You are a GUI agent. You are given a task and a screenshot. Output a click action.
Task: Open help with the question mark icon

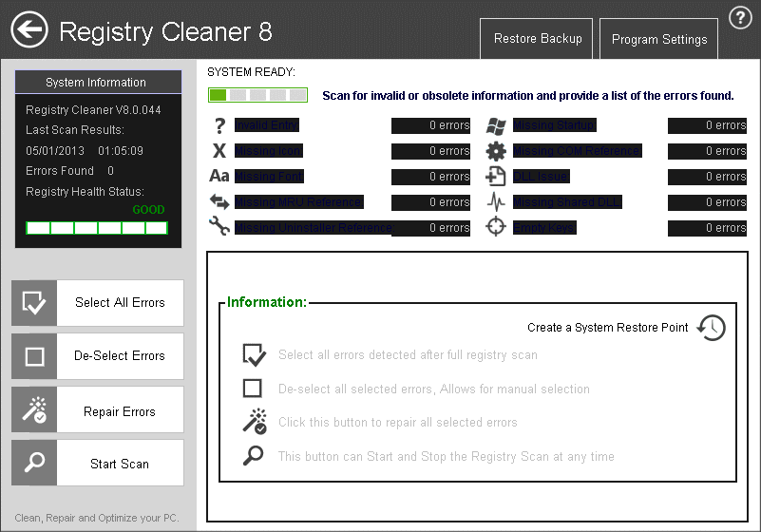coord(740,17)
